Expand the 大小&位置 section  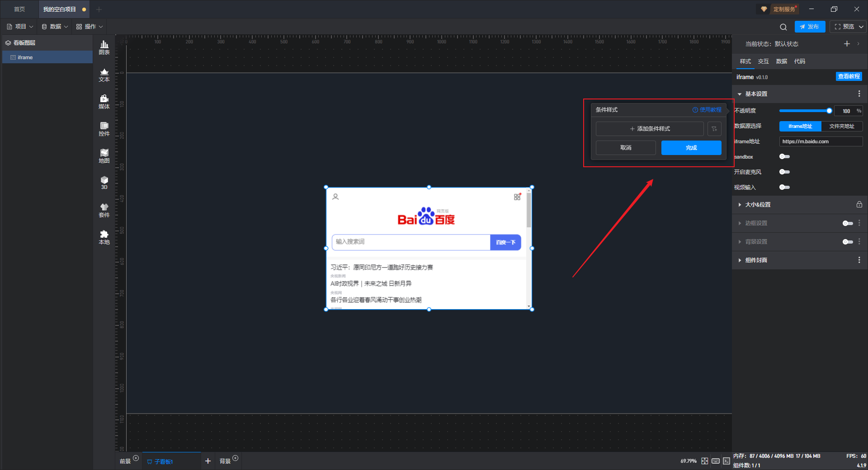(x=740, y=205)
